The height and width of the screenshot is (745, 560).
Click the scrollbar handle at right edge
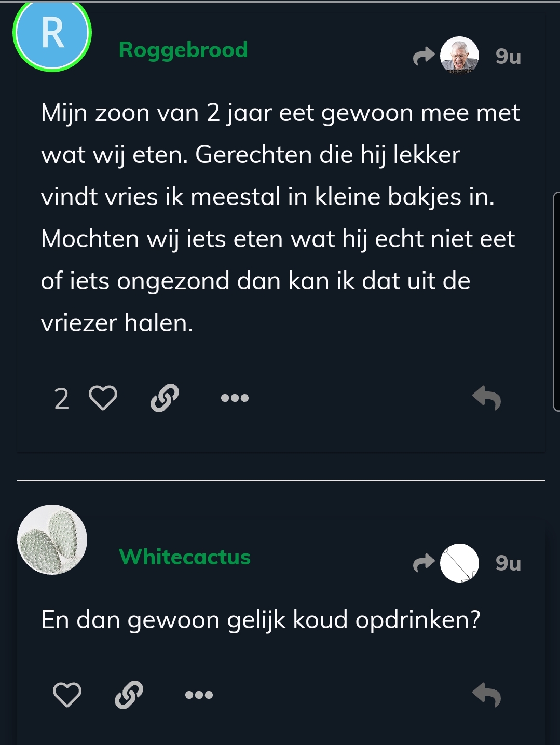[556, 301]
